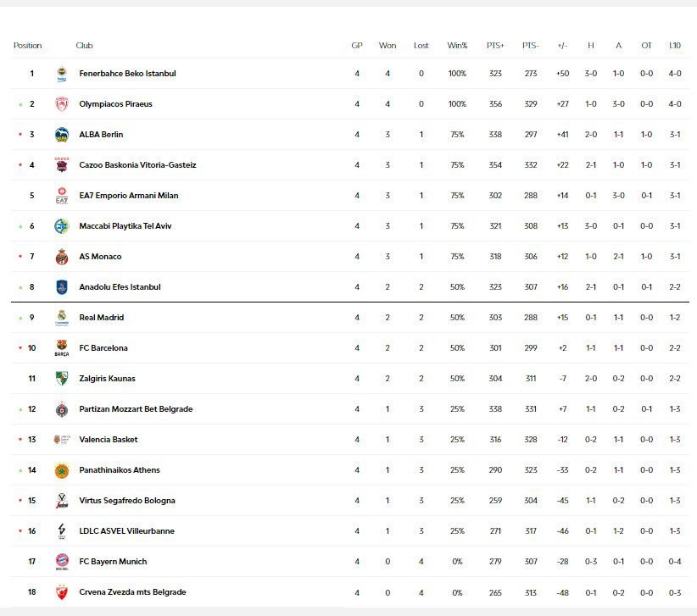Viewport: 697px width, 616px height.
Task: Click the FC Barcelona crest icon
Action: tap(61, 347)
